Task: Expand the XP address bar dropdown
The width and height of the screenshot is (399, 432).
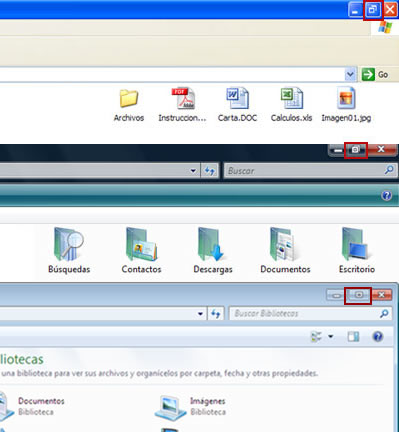Action: 350,74
